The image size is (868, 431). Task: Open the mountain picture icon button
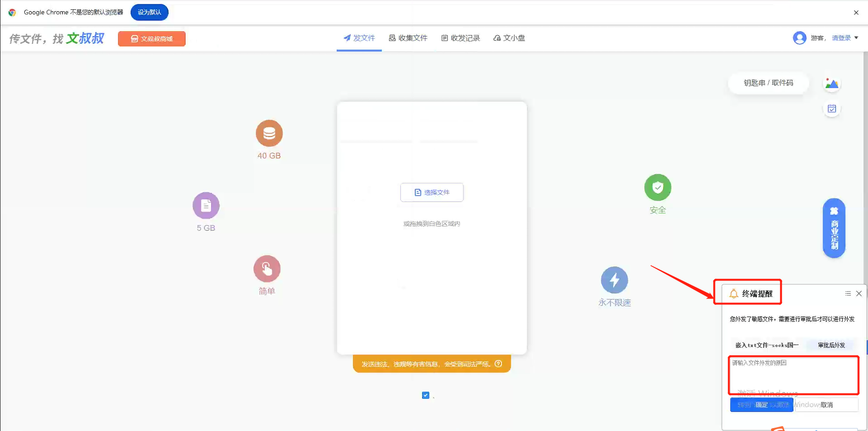tap(831, 84)
